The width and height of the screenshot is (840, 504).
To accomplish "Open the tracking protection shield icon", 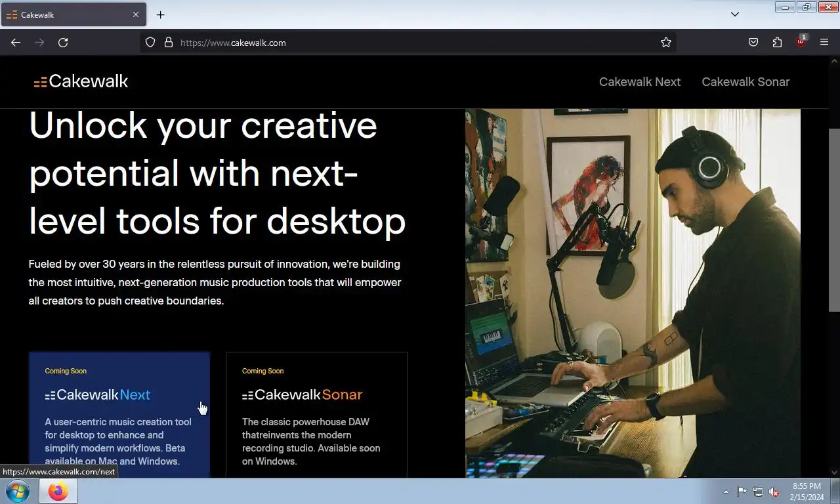I will [x=150, y=43].
